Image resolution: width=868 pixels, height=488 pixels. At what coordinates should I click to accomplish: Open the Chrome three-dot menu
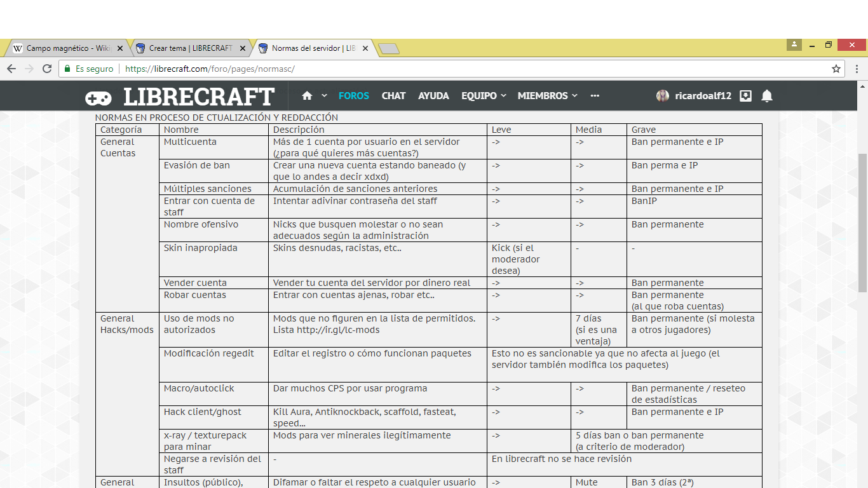point(857,69)
